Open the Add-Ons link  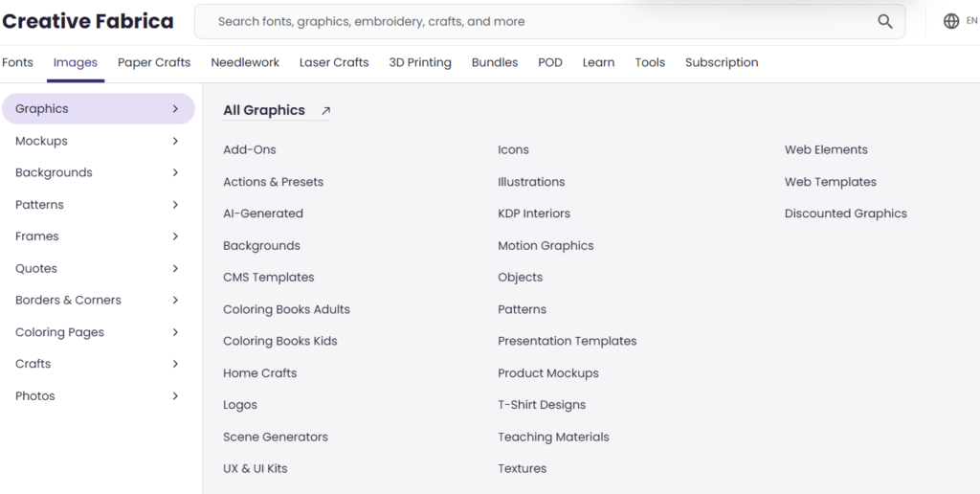tap(250, 150)
